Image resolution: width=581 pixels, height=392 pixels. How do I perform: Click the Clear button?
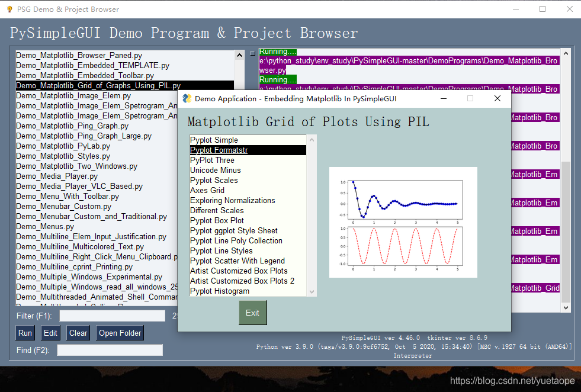tap(78, 333)
